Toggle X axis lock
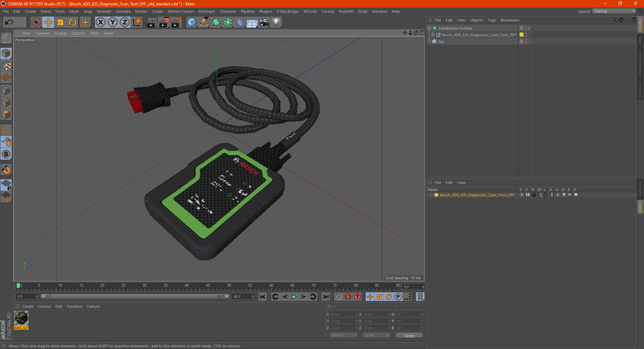Screen dimensions: 644x349 (x=100, y=22)
